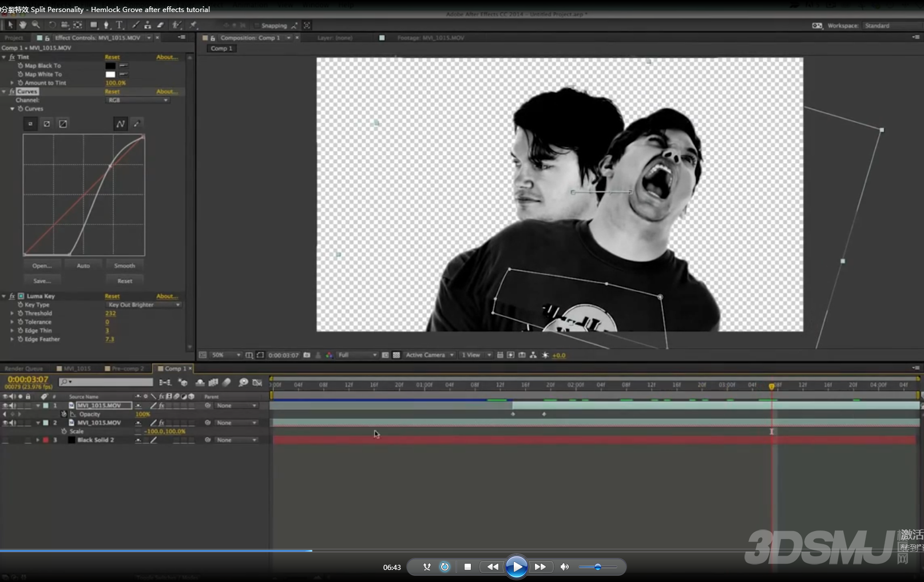This screenshot has width=924, height=582.
Task: Click the Curves bezier curve mode icon
Action: click(x=120, y=124)
